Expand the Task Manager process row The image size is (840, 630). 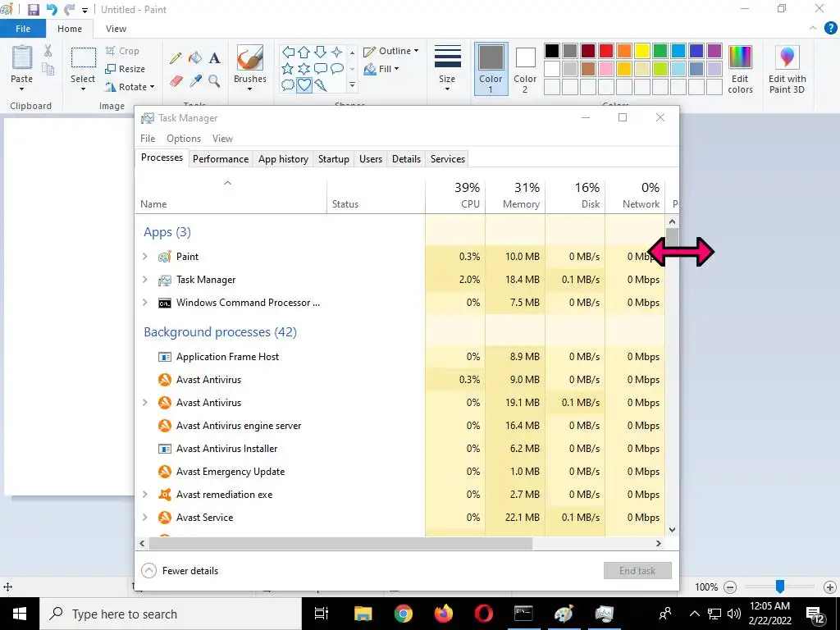tap(144, 280)
